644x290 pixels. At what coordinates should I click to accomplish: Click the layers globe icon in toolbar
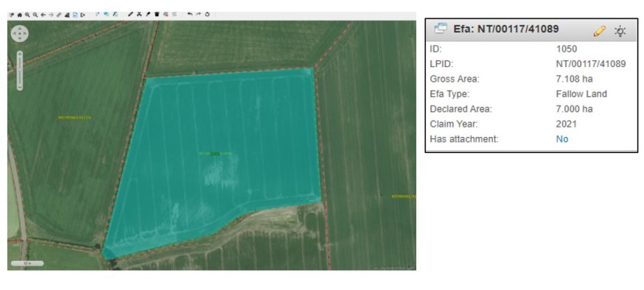coord(106,15)
